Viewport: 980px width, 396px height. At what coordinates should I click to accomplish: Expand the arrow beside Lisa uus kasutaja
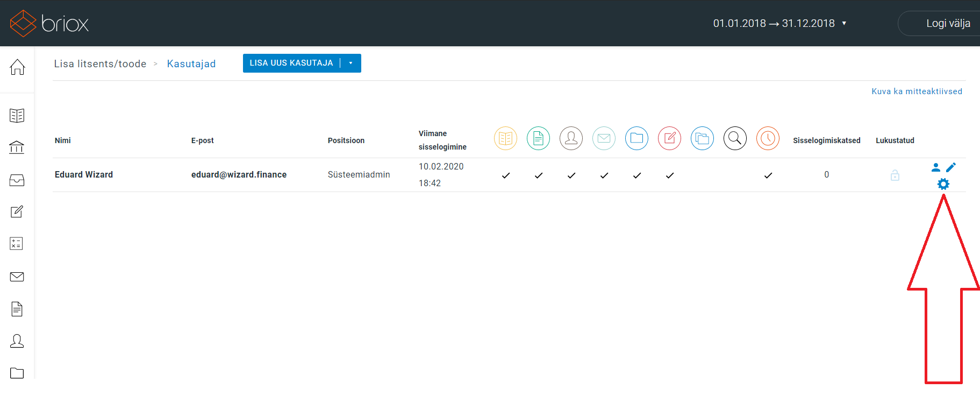point(350,63)
